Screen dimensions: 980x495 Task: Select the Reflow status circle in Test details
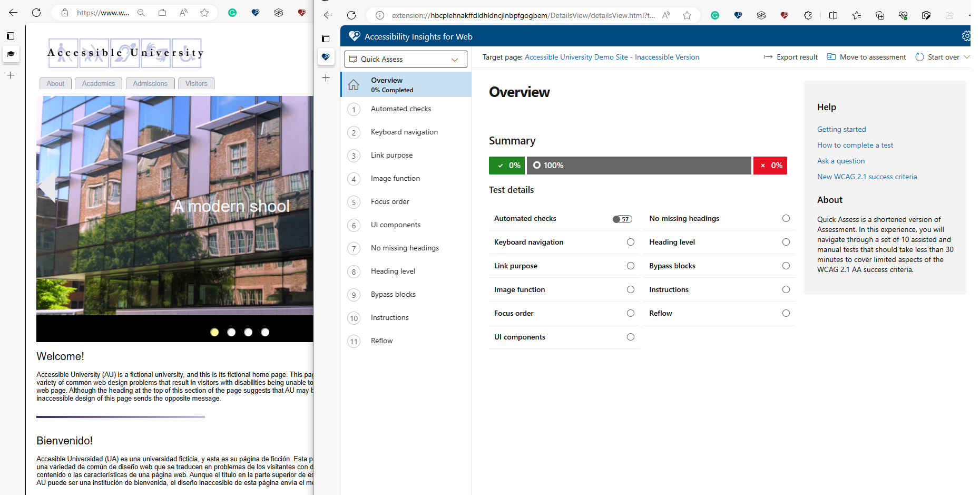tap(786, 313)
